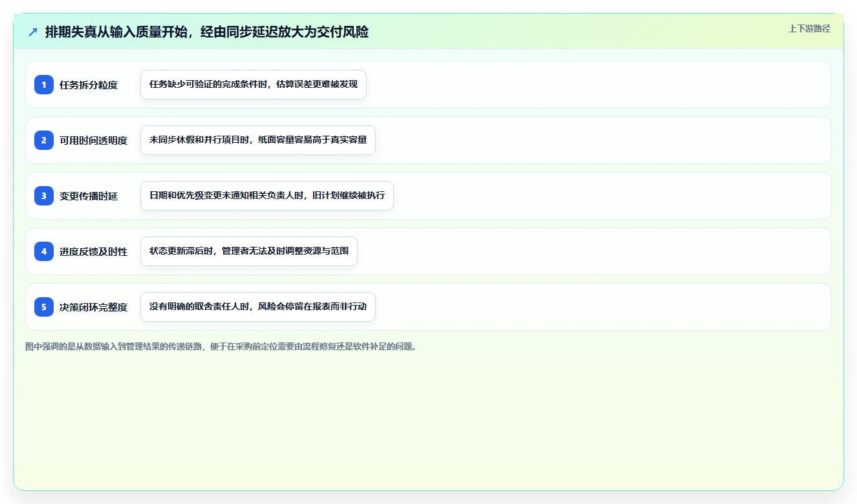The height and width of the screenshot is (504, 857).
Task: Select the 可用时间透明度 label
Action: 94,140
